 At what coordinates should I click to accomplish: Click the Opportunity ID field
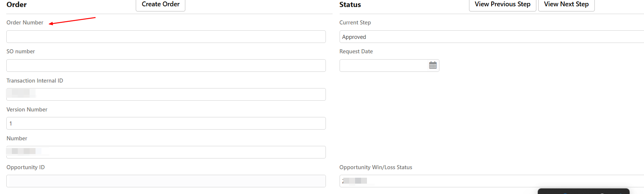(x=166, y=181)
